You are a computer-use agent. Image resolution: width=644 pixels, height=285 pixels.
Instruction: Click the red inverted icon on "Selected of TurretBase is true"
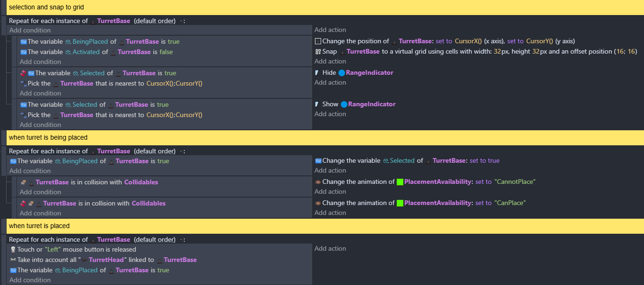click(x=23, y=73)
